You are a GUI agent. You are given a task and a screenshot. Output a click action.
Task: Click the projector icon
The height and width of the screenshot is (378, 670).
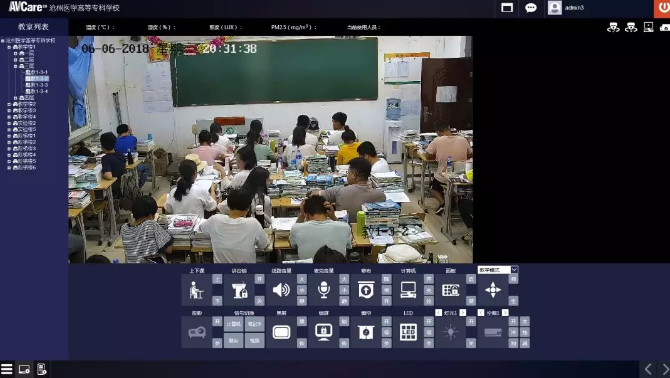pos(197,332)
